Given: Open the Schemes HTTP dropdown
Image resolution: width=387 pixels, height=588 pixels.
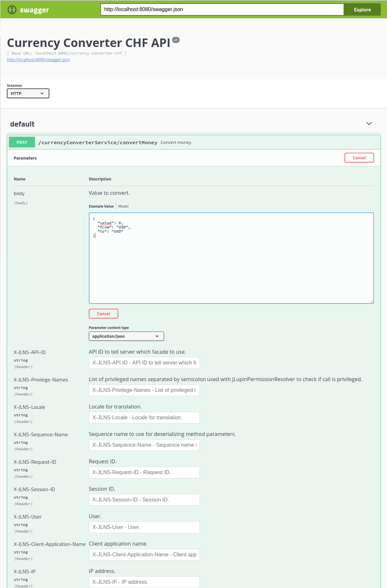Looking at the screenshot, I should coord(28,93).
